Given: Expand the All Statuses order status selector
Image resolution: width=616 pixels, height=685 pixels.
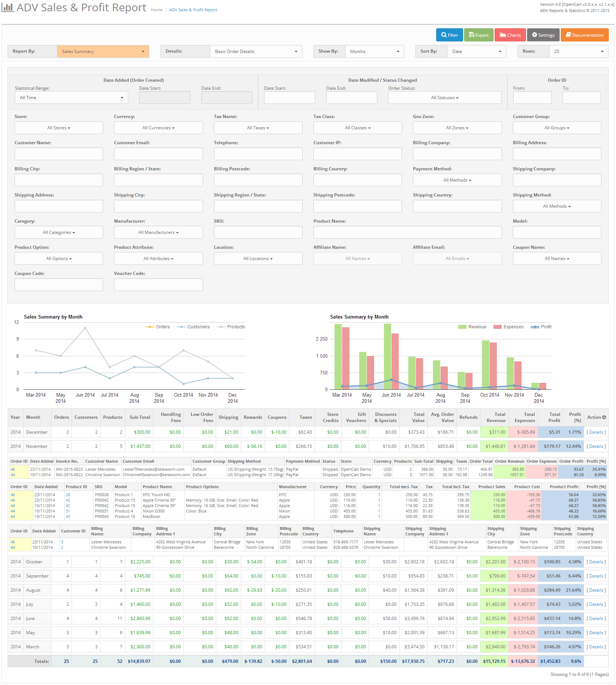Looking at the screenshot, I should coord(445,97).
